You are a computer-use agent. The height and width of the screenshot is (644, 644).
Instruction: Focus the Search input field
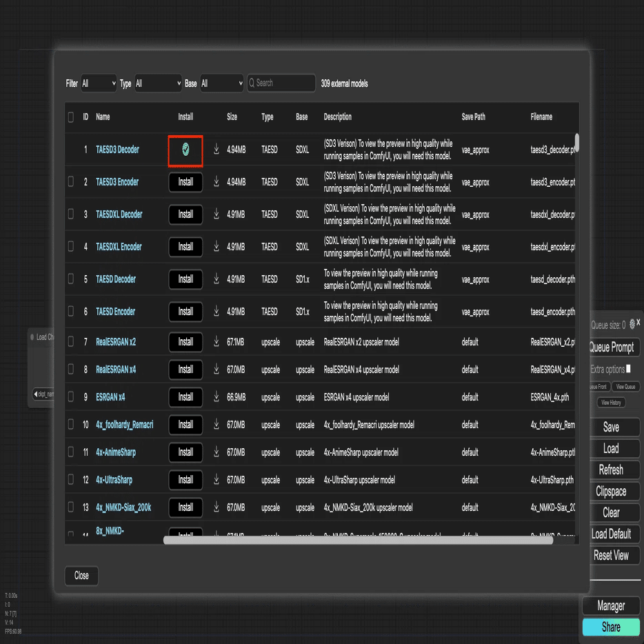(x=281, y=83)
